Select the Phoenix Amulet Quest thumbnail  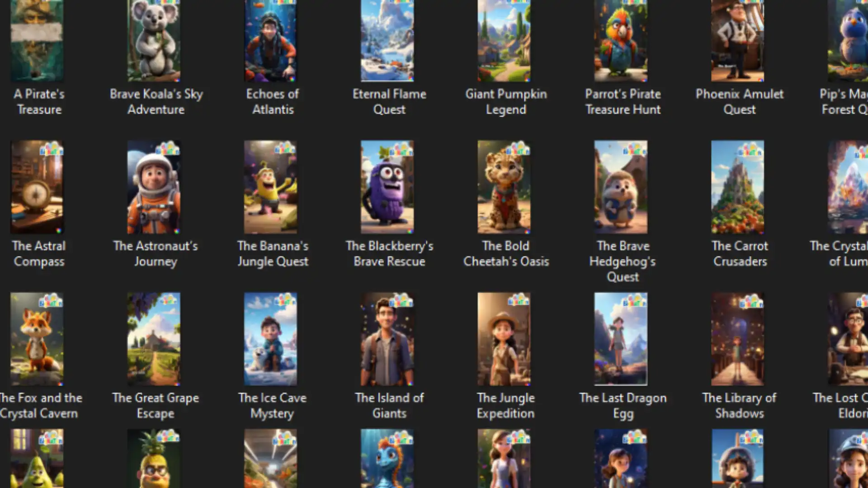coord(737,41)
